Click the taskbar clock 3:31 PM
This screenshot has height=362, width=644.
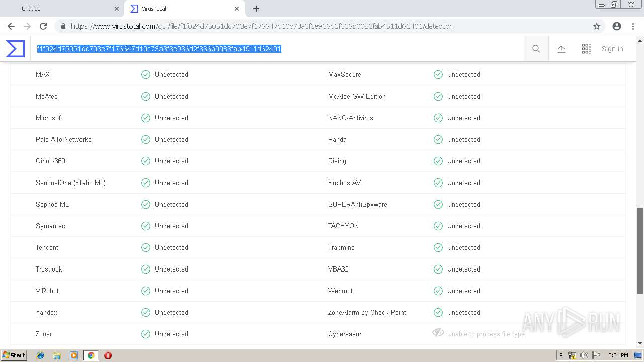coord(618,355)
